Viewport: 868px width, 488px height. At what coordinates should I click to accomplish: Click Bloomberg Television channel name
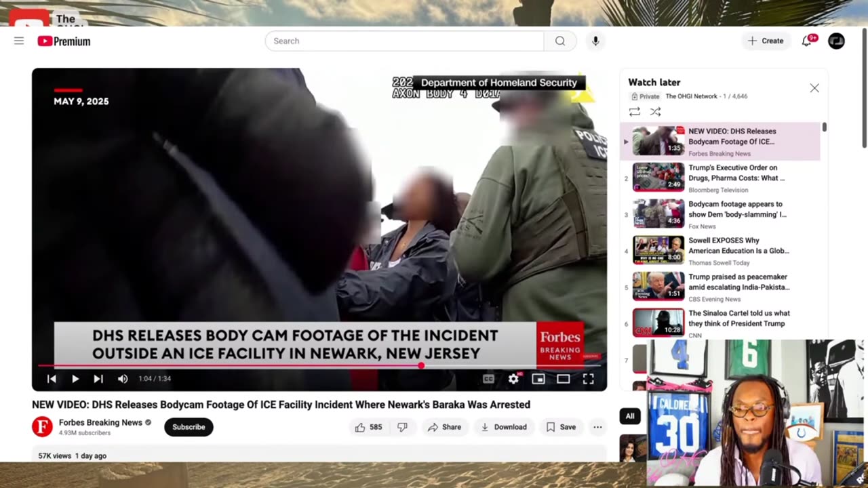click(718, 190)
